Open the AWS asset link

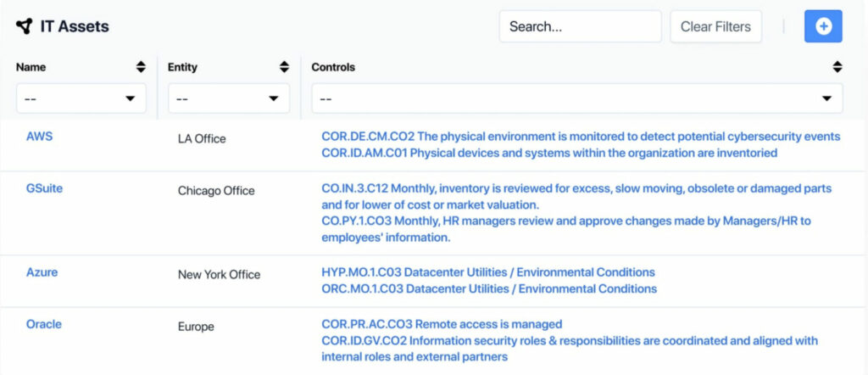[x=39, y=137]
